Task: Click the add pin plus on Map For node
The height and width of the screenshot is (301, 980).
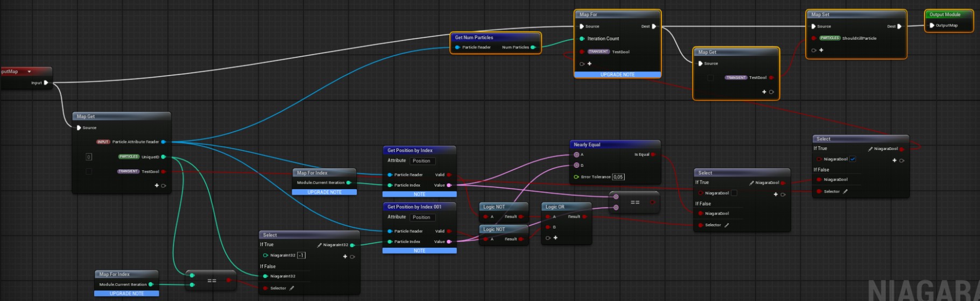Action: (589, 63)
